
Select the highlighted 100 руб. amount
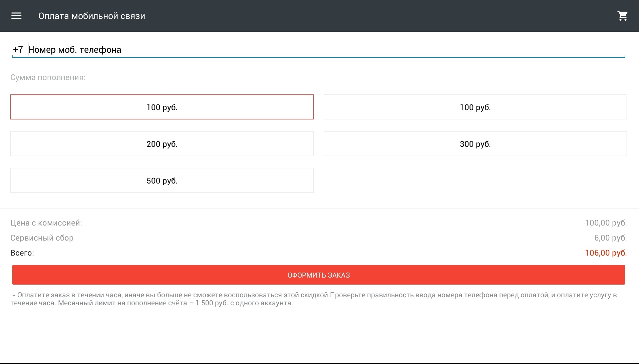(x=162, y=107)
